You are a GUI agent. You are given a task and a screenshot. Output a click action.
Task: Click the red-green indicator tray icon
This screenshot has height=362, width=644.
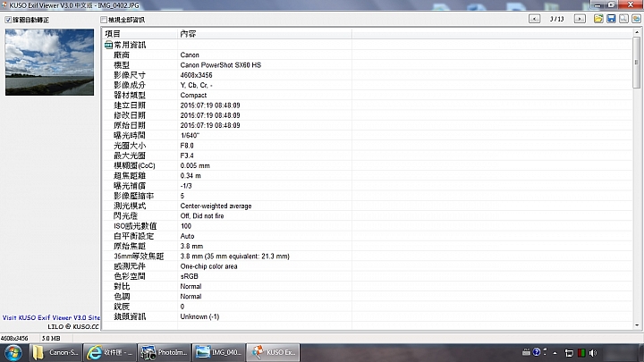(x=581, y=352)
